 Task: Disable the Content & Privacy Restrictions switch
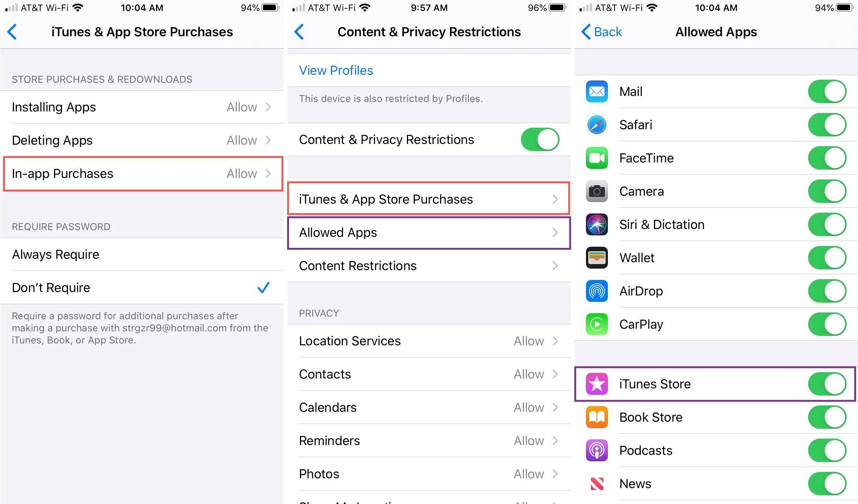[x=540, y=139]
